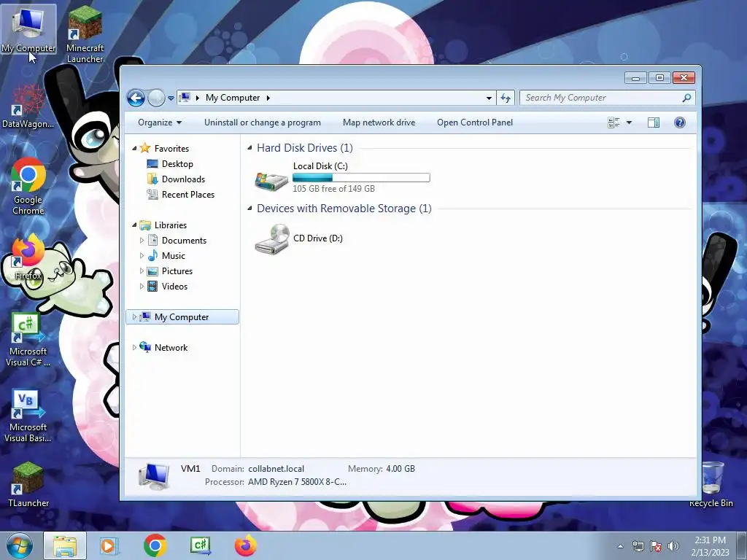Collapse the Libraries group
The image size is (747, 560).
click(x=134, y=225)
